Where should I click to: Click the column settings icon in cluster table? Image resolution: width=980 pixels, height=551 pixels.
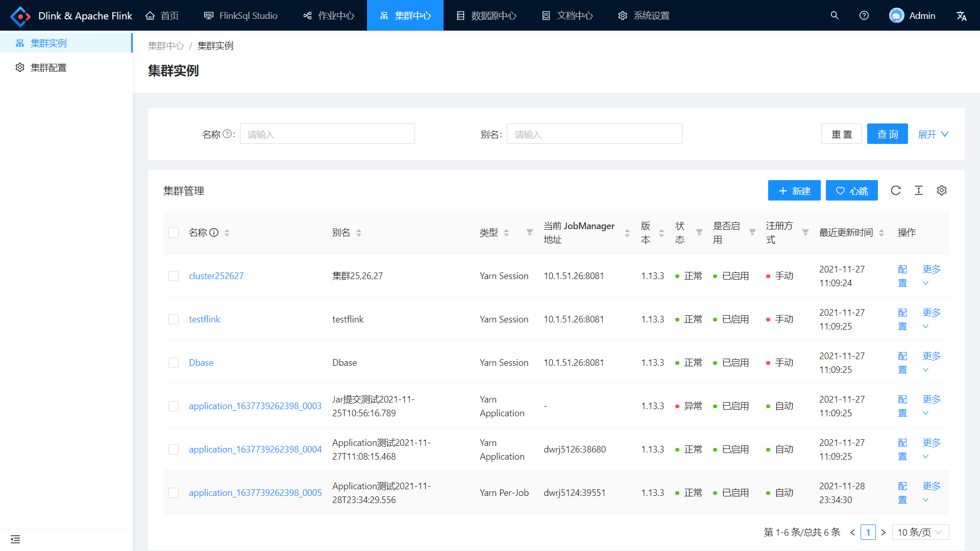pos(941,191)
